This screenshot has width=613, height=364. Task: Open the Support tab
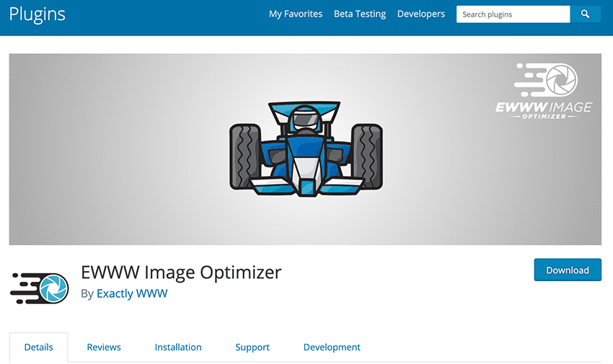[x=252, y=347]
